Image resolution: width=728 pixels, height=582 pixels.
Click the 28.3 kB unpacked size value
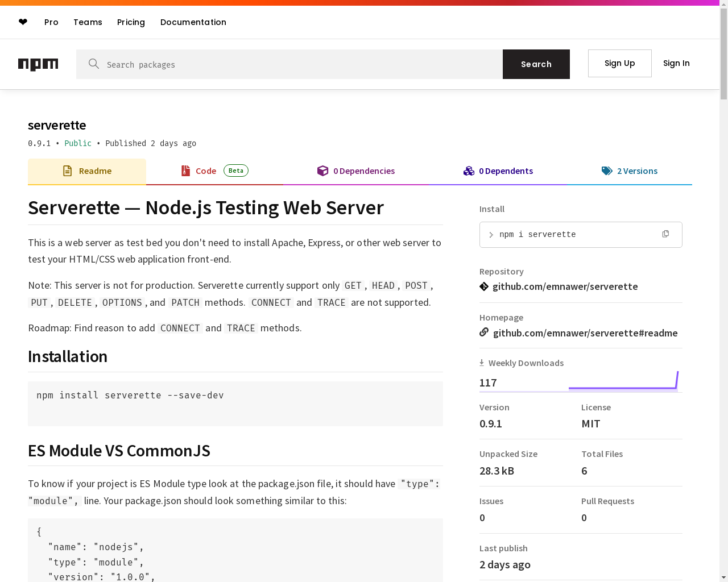[497, 471]
